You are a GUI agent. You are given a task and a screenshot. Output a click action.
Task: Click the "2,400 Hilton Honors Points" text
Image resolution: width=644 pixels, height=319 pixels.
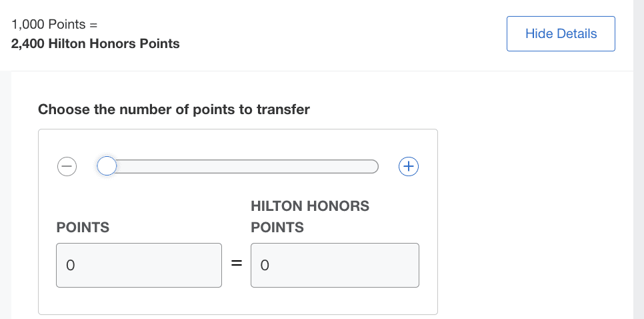point(95,44)
